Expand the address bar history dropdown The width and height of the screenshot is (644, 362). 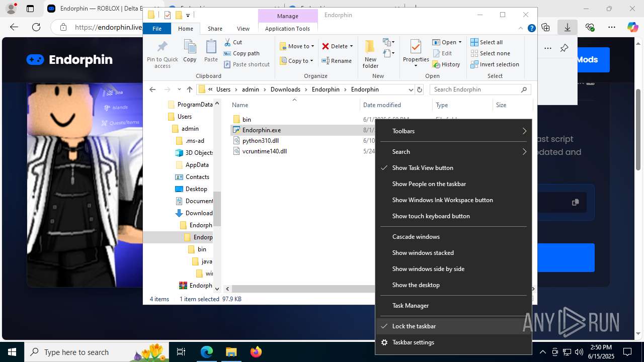click(x=411, y=89)
